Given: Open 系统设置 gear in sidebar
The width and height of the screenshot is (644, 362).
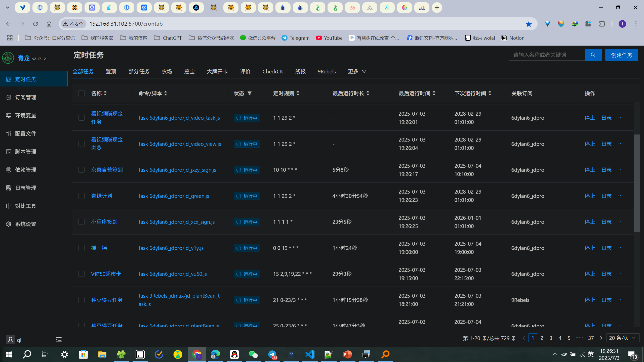Looking at the screenshot, I should point(9,224).
